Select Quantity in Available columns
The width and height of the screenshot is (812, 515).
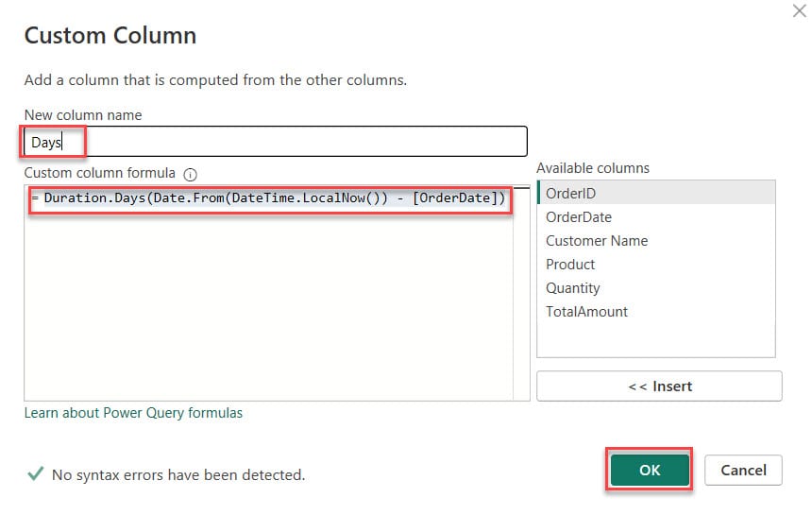[656, 288]
